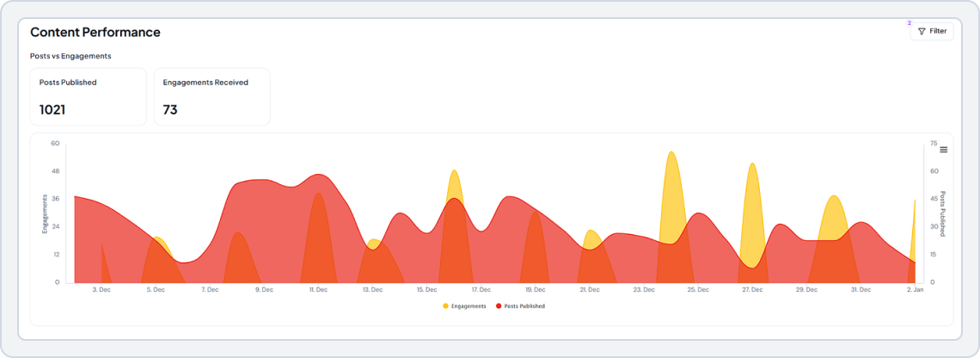Click the 1021 posts published value
The width and height of the screenshot is (980, 358).
pyautogui.click(x=52, y=109)
